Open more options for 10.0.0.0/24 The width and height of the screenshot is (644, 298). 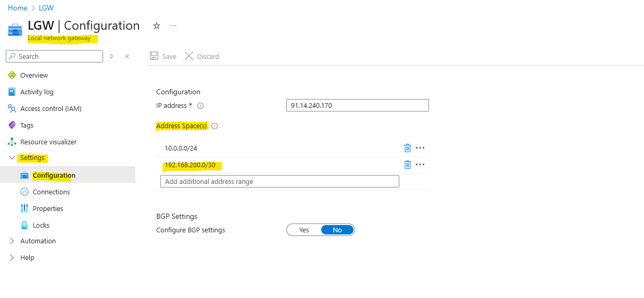(420, 148)
